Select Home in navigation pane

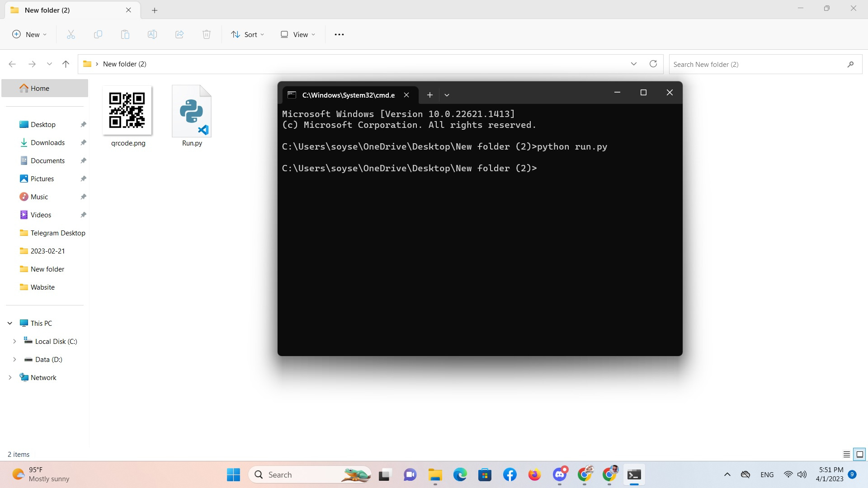tap(45, 88)
